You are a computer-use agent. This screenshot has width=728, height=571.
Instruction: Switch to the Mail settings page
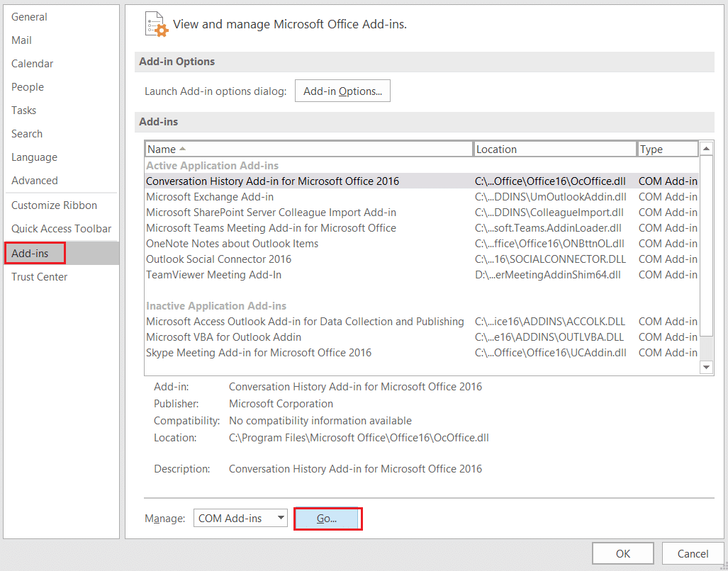point(21,40)
